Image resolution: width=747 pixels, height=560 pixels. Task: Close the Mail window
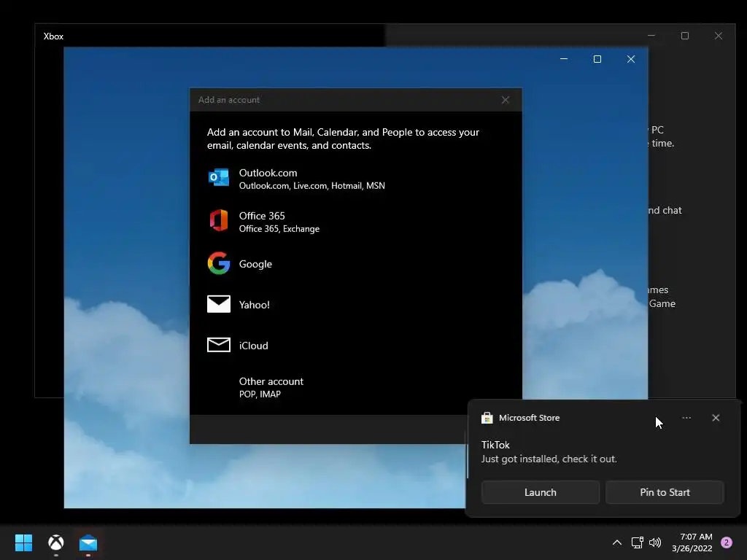(x=631, y=59)
